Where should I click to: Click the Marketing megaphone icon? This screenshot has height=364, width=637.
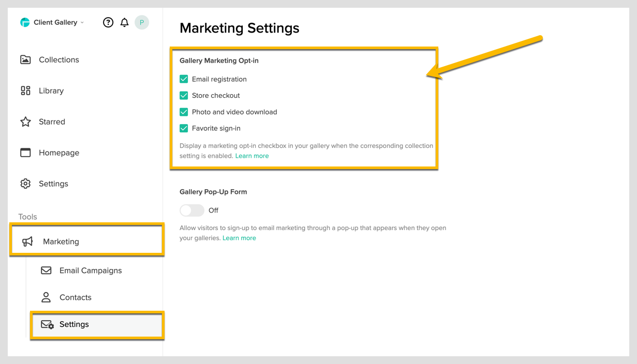pos(27,241)
